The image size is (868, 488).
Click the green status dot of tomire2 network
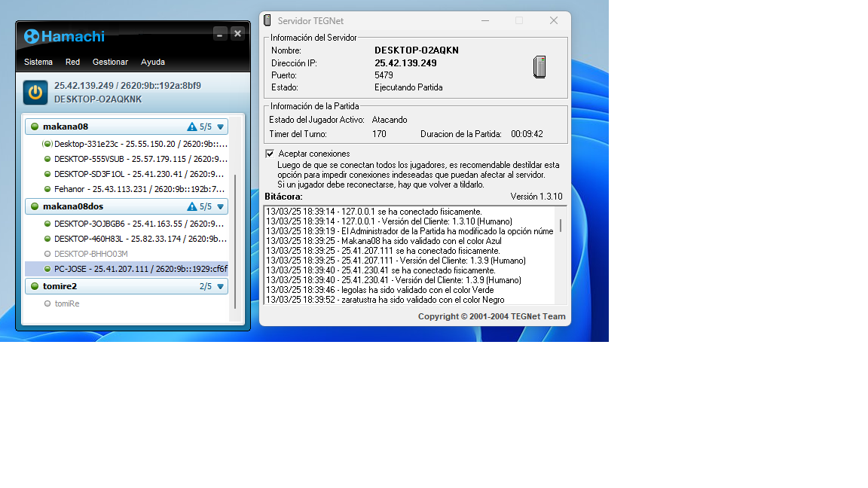(35, 286)
